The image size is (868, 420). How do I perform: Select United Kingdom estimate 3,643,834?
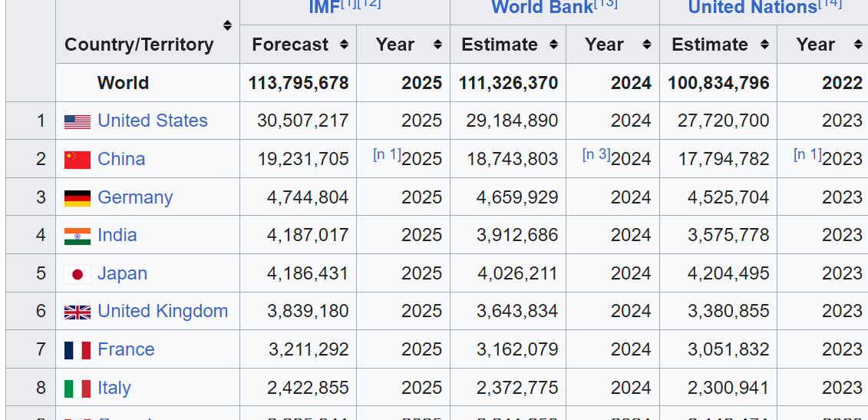(x=517, y=311)
